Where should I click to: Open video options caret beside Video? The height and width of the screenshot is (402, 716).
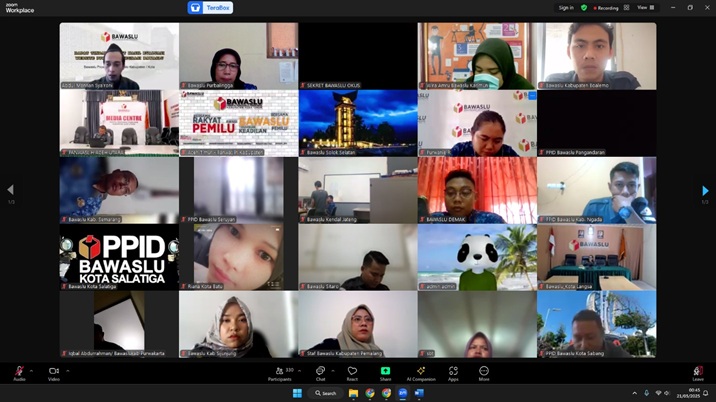[x=68, y=370]
